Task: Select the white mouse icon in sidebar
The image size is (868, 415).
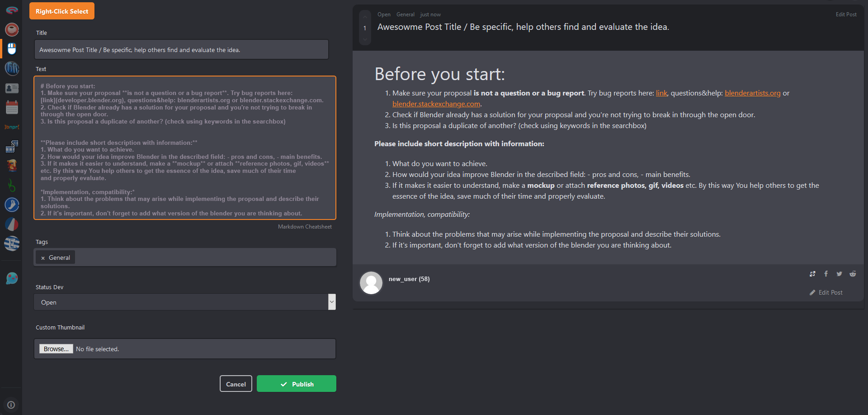Action: tap(12, 48)
